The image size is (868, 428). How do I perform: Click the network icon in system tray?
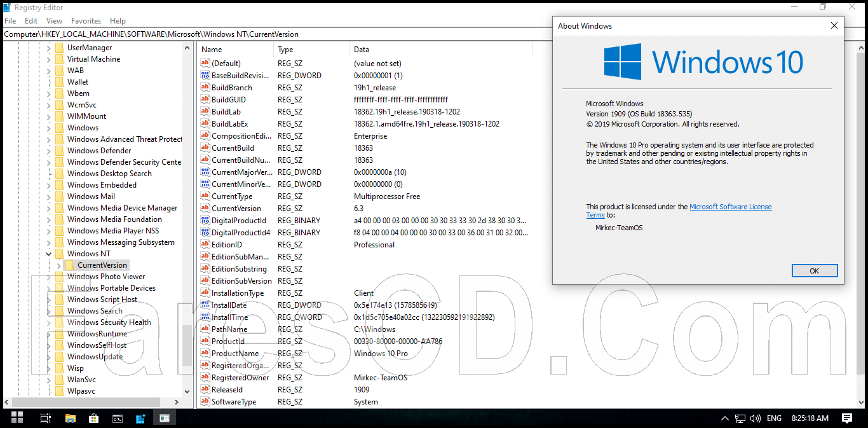pos(740,418)
